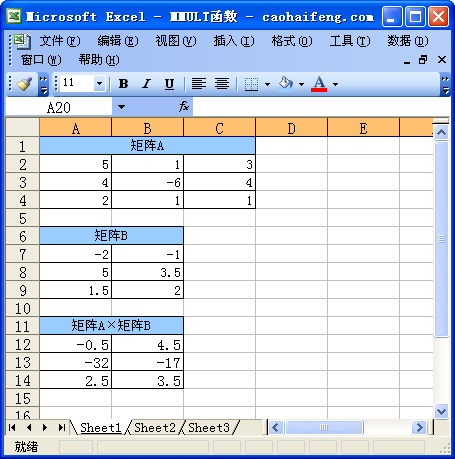Open the Font Color dropdown arrow
This screenshot has width=455, height=459.
335,84
